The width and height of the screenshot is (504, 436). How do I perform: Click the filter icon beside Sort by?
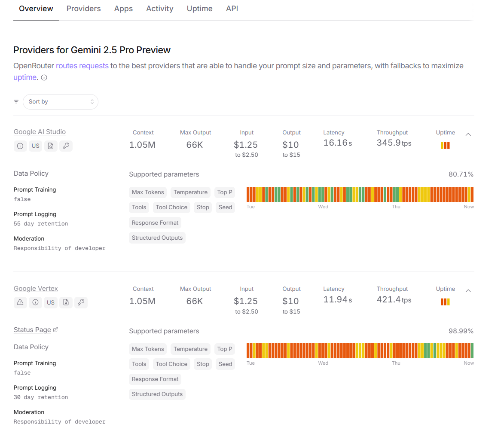pyautogui.click(x=16, y=102)
